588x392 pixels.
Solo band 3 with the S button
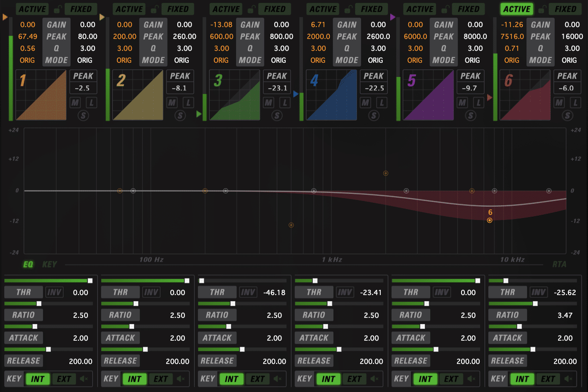[x=277, y=115]
